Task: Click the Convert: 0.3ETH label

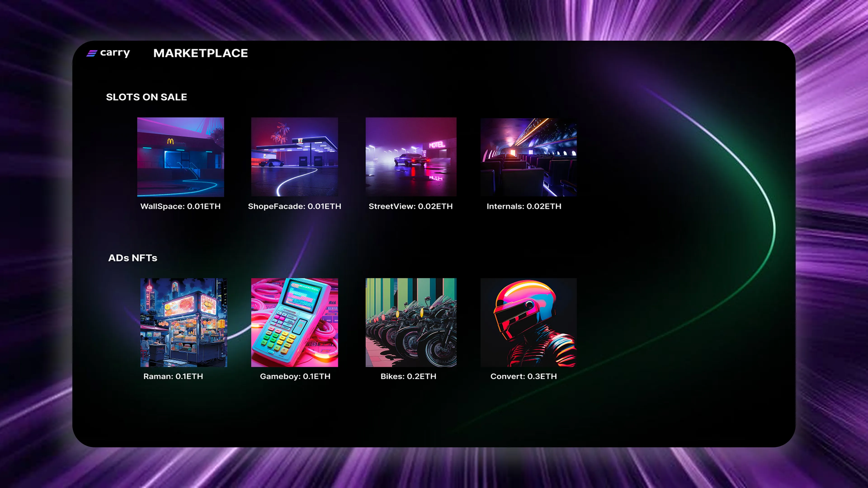Action: point(523,376)
